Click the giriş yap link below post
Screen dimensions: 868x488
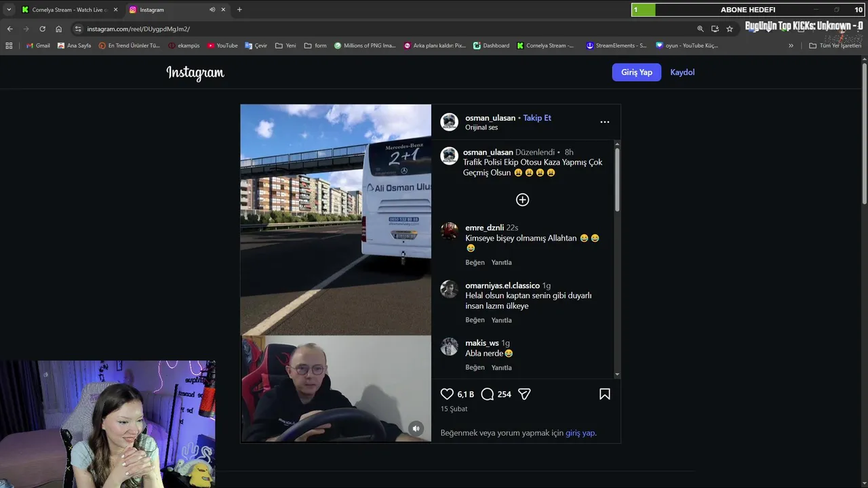(x=580, y=432)
